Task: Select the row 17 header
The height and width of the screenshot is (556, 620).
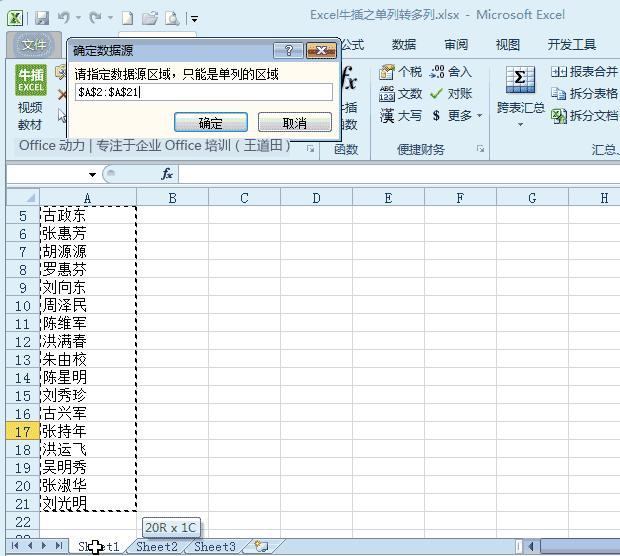Action: coord(23,431)
